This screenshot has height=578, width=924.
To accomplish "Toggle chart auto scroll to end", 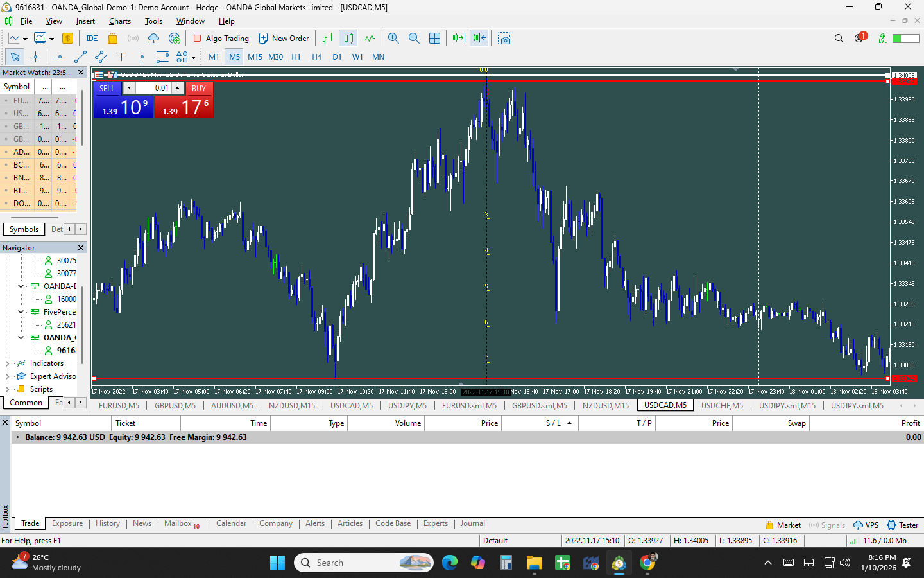I will click(458, 39).
